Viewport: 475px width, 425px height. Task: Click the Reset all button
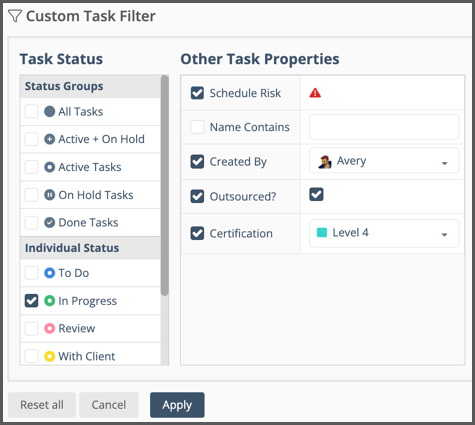(x=42, y=405)
